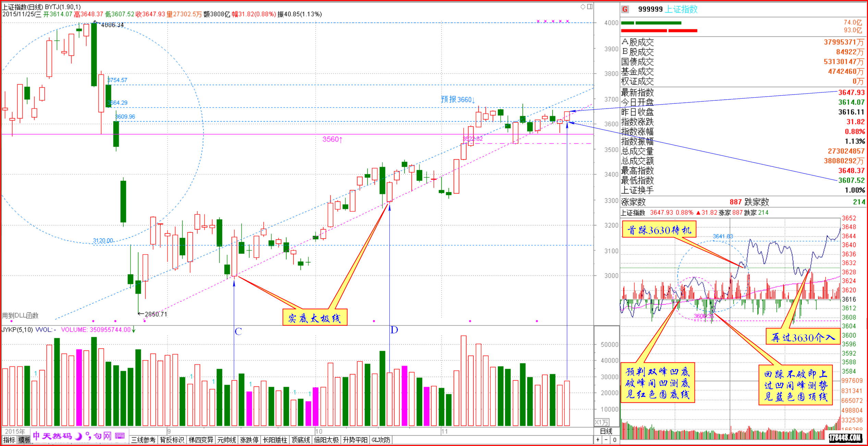The width and height of the screenshot is (868, 446).
Task: Click the 最高指数 value 3648.37
Action: tap(852, 171)
